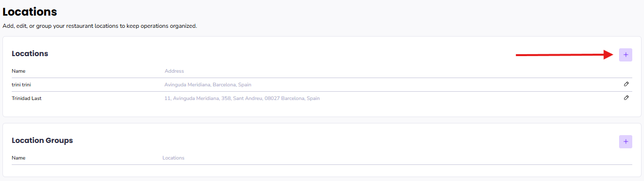
Task: Click Sant Andreu in Trinidad Last address
Action: click(x=247, y=98)
